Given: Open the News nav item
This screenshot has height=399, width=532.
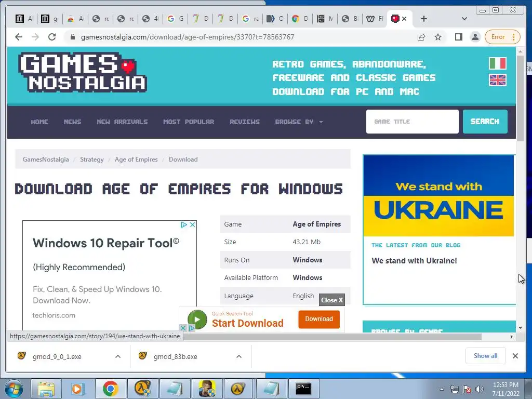Looking at the screenshot, I should (x=72, y=122).
